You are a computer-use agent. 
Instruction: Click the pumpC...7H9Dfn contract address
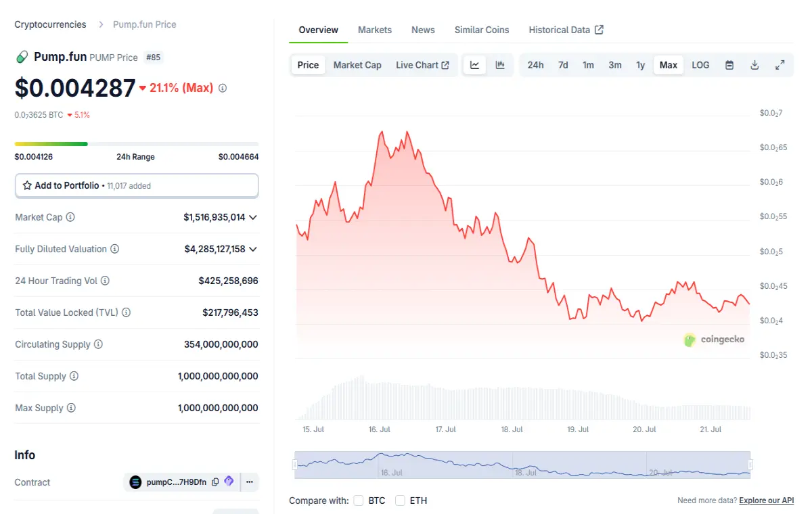tap(176, 482)
